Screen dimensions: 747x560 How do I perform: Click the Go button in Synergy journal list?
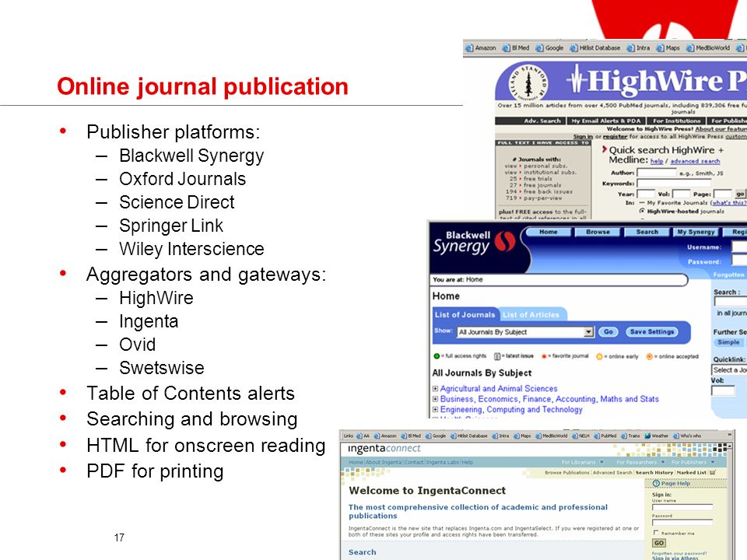[x=608, y=332]
